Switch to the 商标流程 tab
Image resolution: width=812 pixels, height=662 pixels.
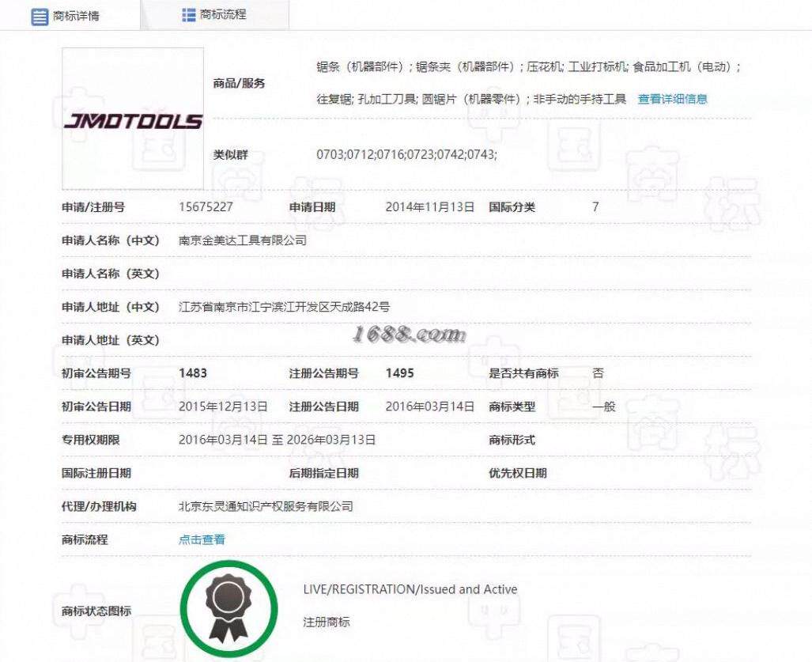coord(214,14)
